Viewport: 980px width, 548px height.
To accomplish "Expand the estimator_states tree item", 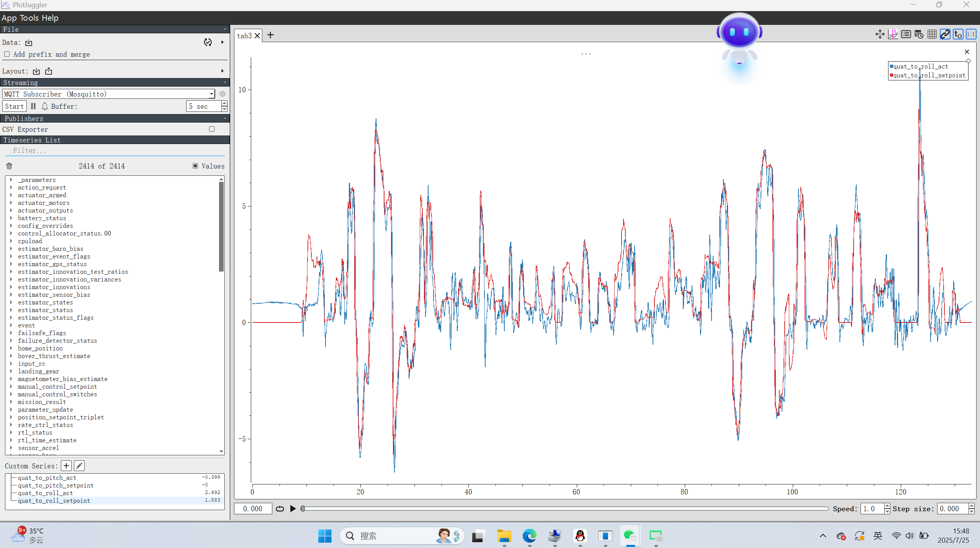I will click(x=11, y=302).
